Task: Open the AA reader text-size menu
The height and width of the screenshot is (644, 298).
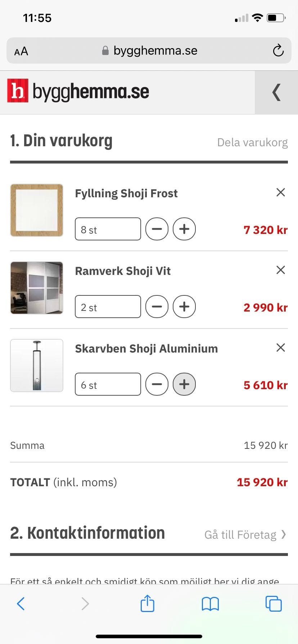Action: [21, 51]
